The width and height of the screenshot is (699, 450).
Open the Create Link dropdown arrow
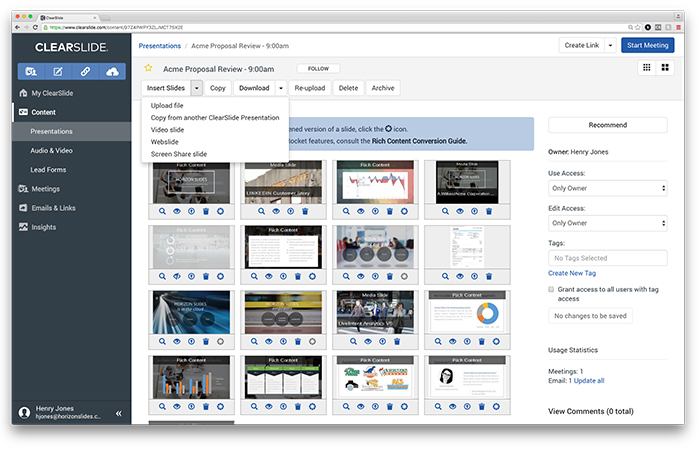(x=610, y=45)
